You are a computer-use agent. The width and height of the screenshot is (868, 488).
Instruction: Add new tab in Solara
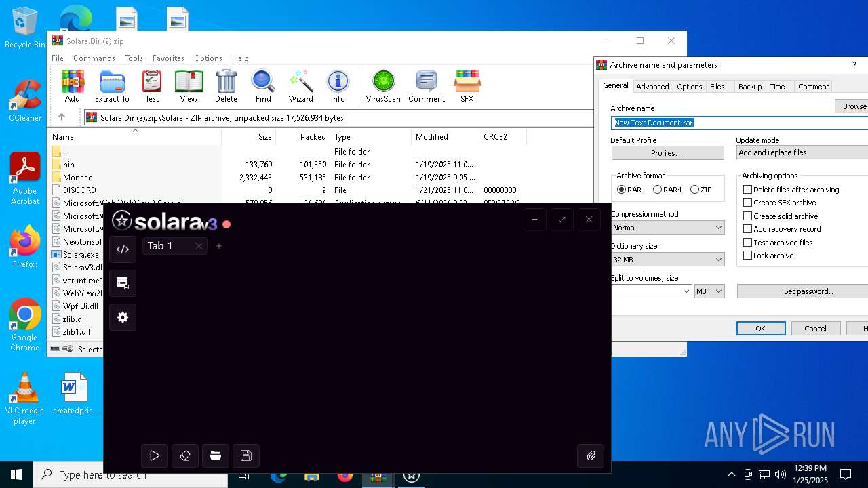click(219, 246)
